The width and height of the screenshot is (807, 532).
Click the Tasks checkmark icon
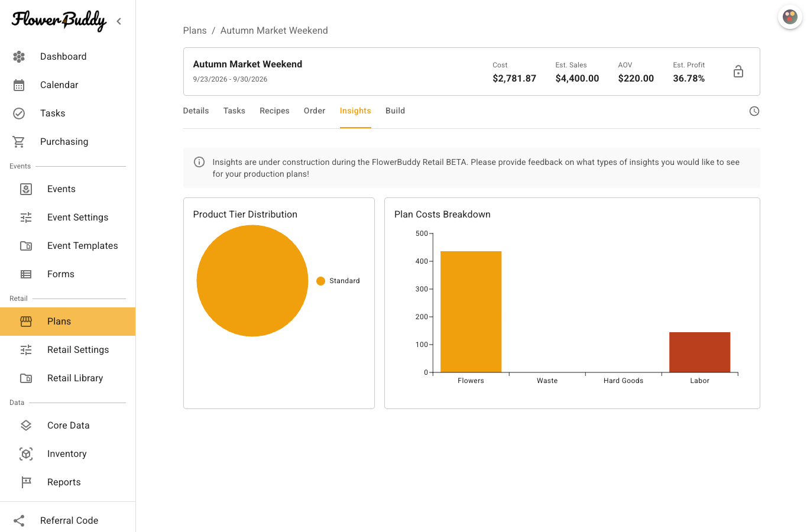coord(19,113)
